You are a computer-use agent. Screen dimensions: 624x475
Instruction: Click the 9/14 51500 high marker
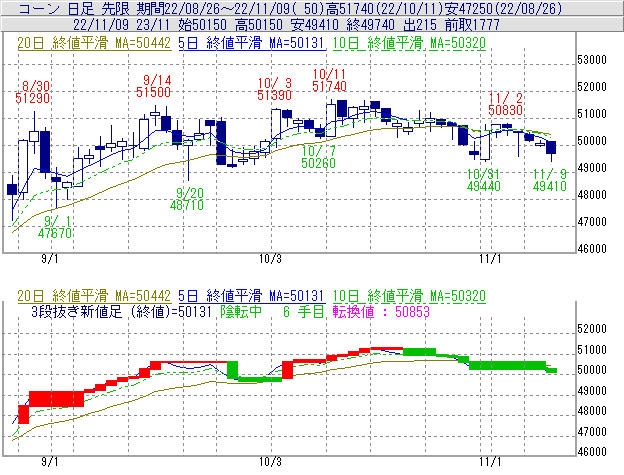click(x=154, y=86)
